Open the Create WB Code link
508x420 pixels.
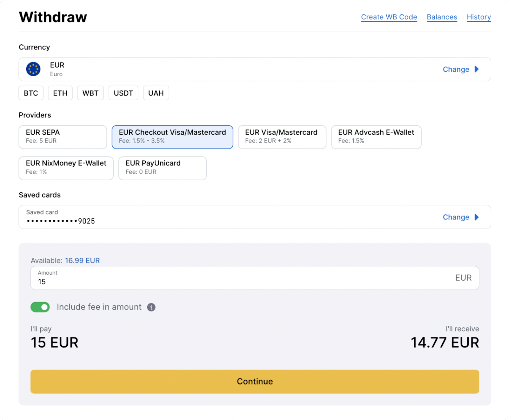pos(389,17)
